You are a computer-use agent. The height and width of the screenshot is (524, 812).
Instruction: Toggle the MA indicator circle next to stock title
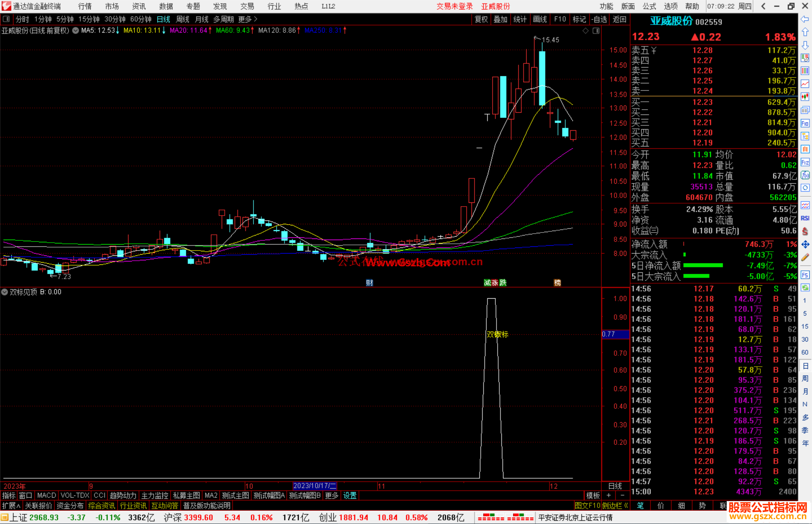coord(76,30)
